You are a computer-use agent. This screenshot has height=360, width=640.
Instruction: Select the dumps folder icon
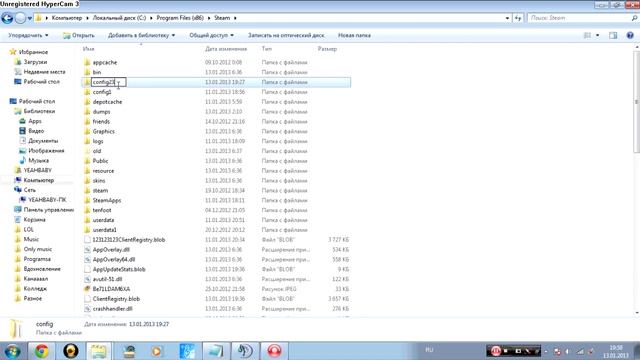[87, 111]
